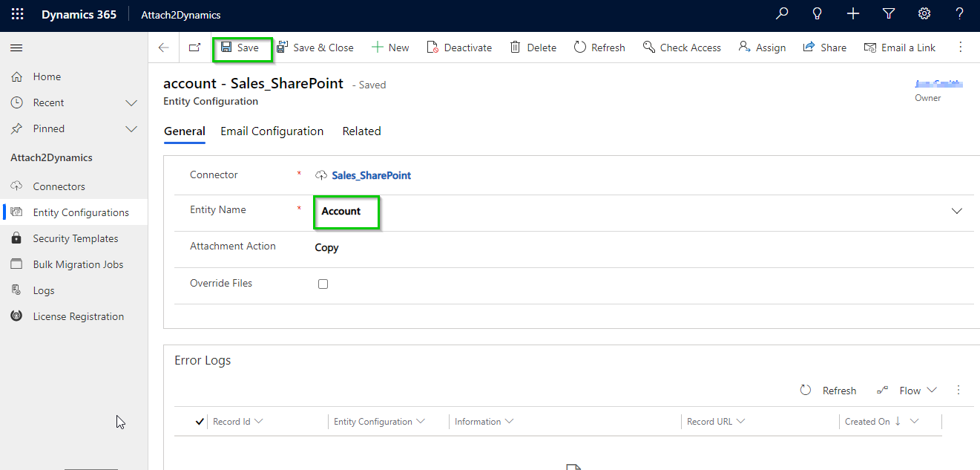Image resolution: width=980 pixels, height=470 pixels.
Task: Open command bar overflow more options
Action: 961,48
